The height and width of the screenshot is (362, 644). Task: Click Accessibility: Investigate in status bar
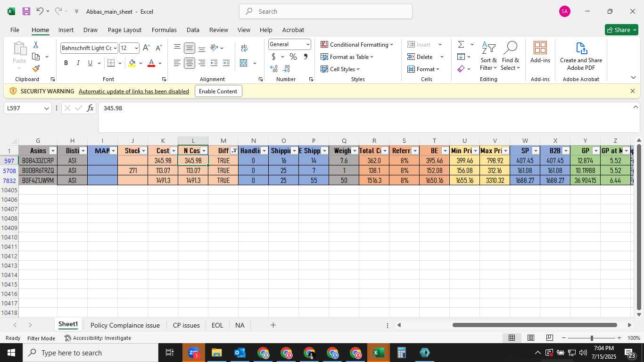pyautogui.click(x=98, y=338)
